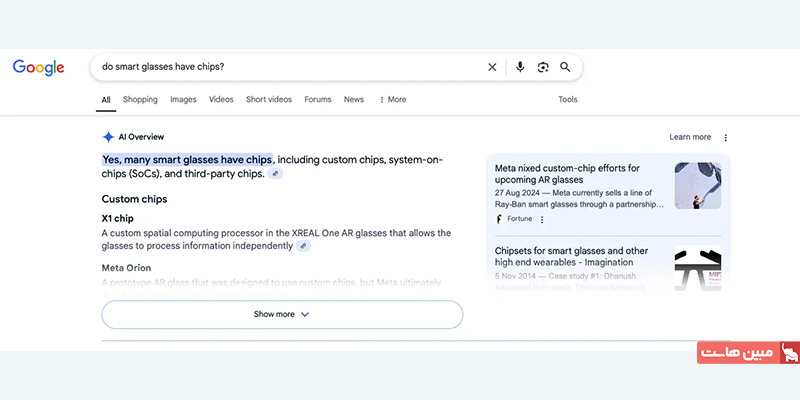
Task: Open the Forums tab
Action: coord(318,99)
